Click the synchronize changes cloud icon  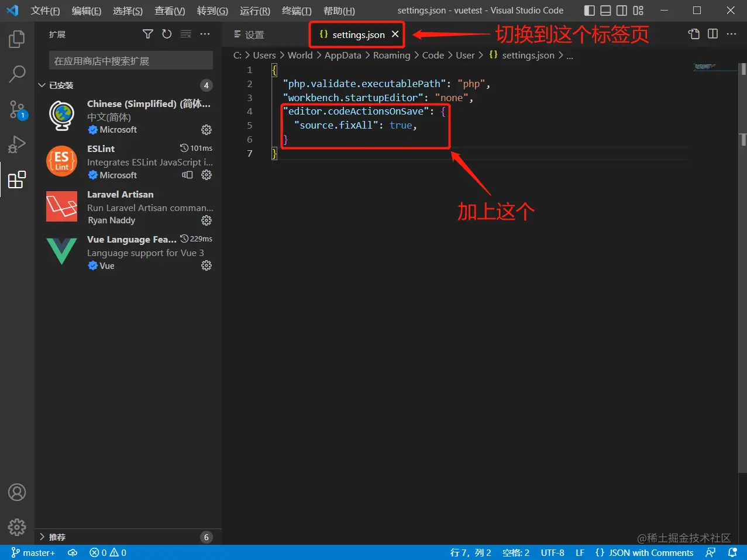pyautogui.click(x=73, y=552)
